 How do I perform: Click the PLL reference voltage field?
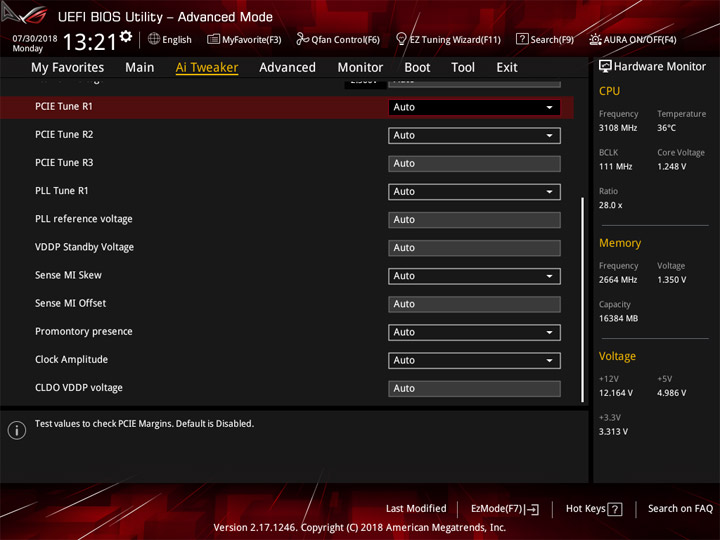tap(474, 220)
